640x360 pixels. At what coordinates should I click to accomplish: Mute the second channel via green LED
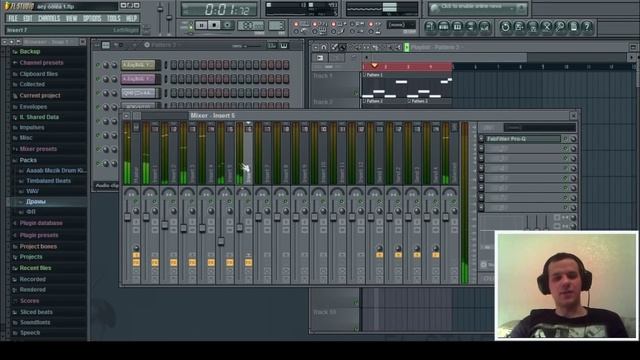pyautogui.click(x=98, y=79)
